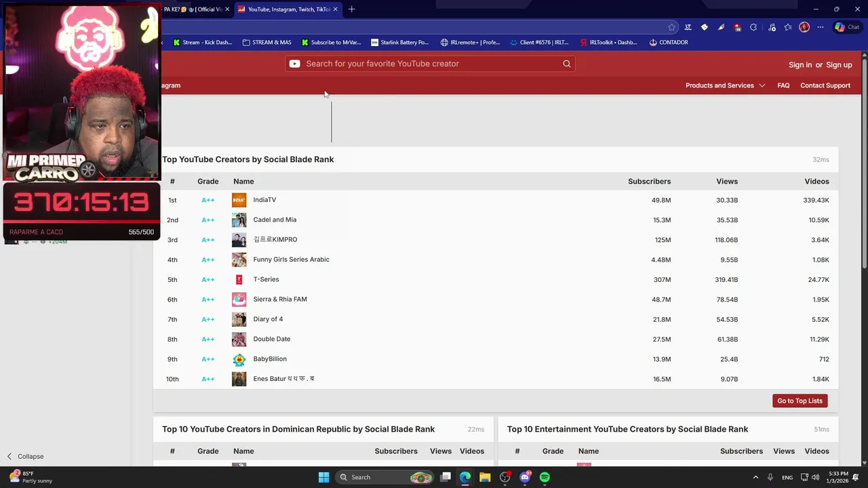Open IRLToolkit Dashboard bookmark
Image resolution: width=868 pixels, height=488 pixels.
[x=609, y=42]
